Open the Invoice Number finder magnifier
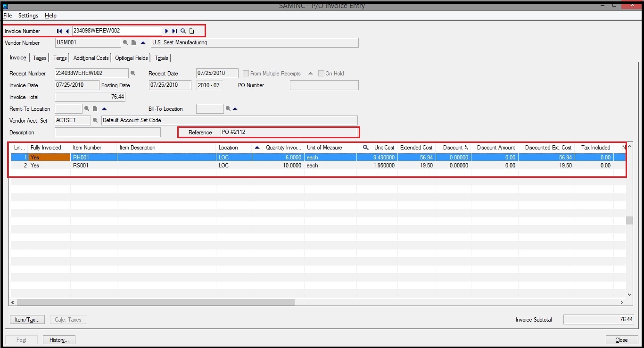Image resolution: width=644 pixels, height=348 pixels. 183,31
